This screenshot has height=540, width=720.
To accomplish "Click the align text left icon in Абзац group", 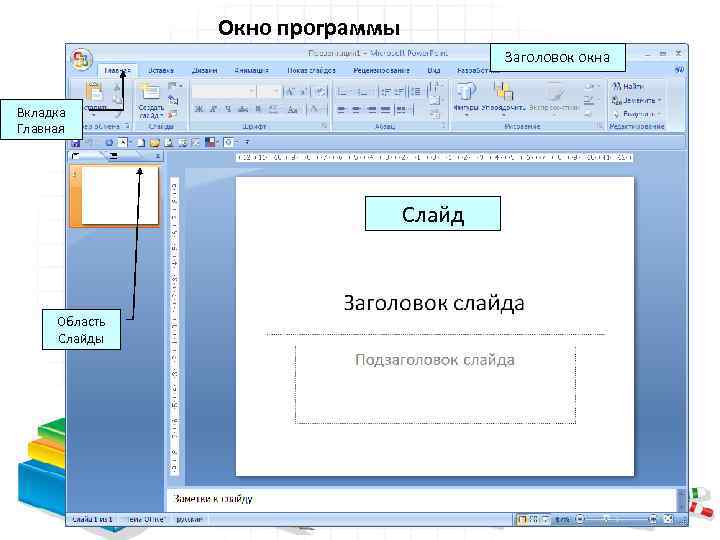I will [342, 109].
